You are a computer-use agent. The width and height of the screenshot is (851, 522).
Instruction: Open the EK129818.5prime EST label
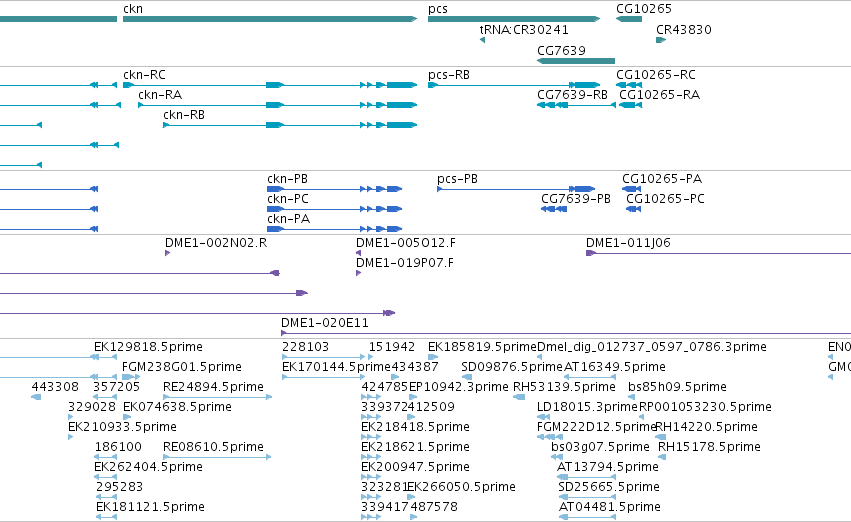coord(148,346)
